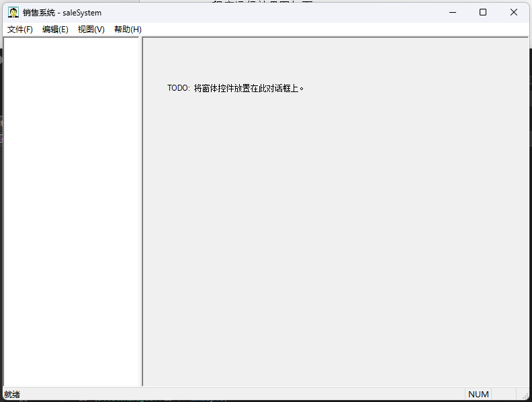Open the 文件(F) menu

pyautogui.click(x=20, y=30)
